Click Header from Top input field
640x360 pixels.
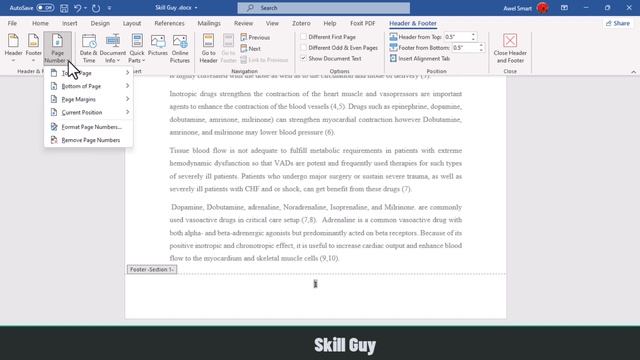pos(457,37)
